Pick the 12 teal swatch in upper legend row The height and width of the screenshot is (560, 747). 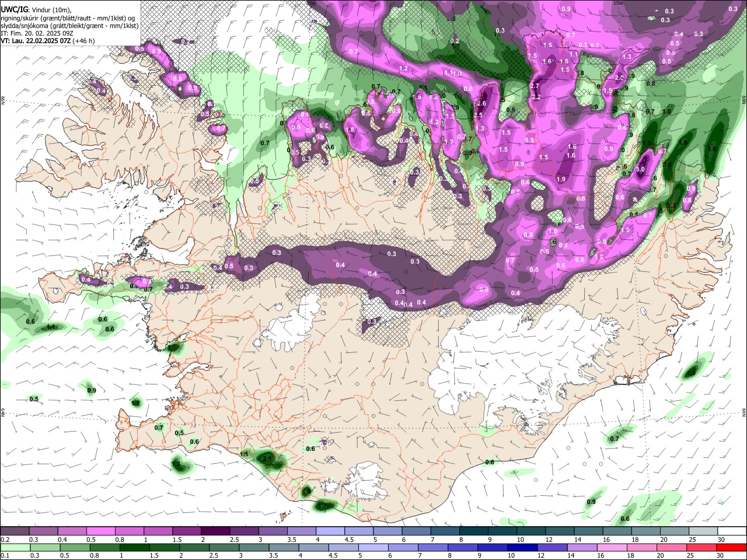pyautogui.click(x=560, y=531)
